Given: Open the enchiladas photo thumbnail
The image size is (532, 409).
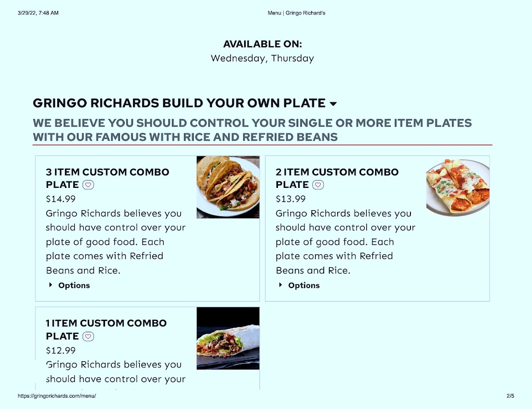Looking at the screenshot, I should [458, 187].
